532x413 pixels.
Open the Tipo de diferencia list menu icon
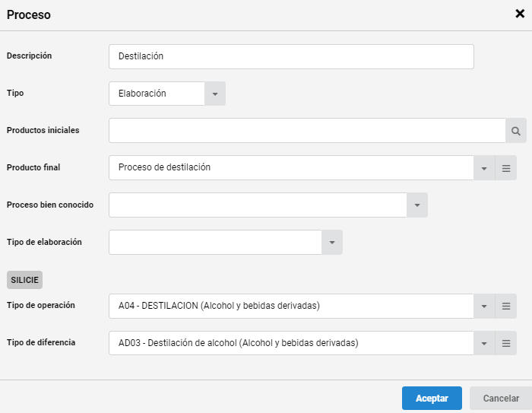pos(506,343)
